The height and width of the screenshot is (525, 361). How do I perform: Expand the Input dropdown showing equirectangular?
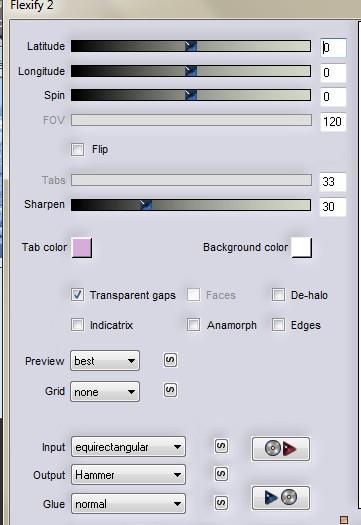[x=128, y=447]
